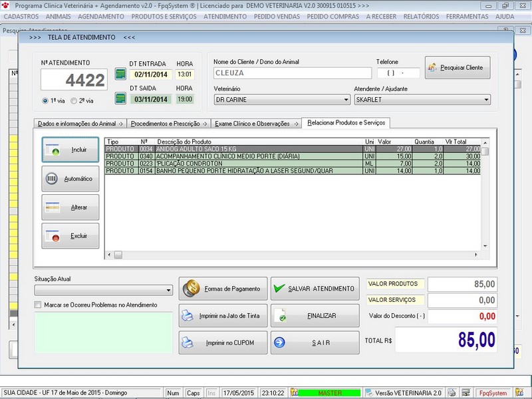The width and height of the screenshot is (532, 399).
Task: Click the calendar icon beside DT ENTRADA
Action: coord(120,74)
